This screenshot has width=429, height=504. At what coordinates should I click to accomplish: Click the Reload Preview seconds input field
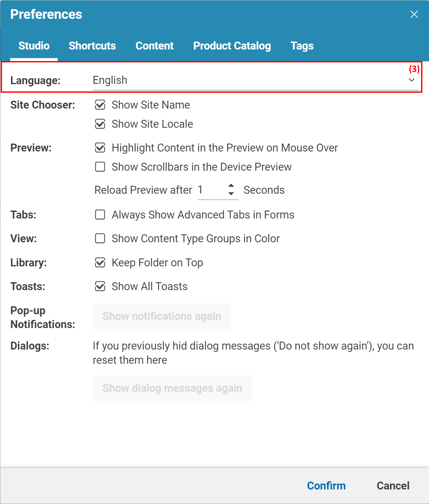[x=211, y=190]
